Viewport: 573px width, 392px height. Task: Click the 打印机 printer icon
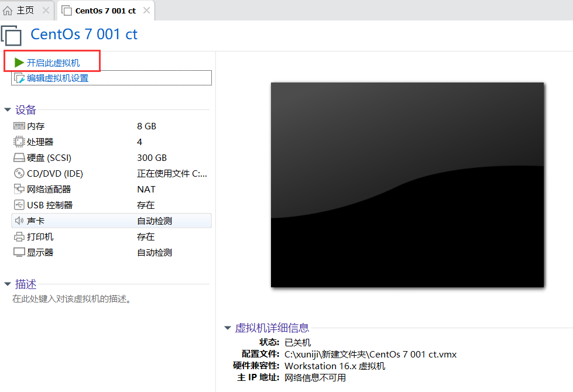tap(19, 237)
